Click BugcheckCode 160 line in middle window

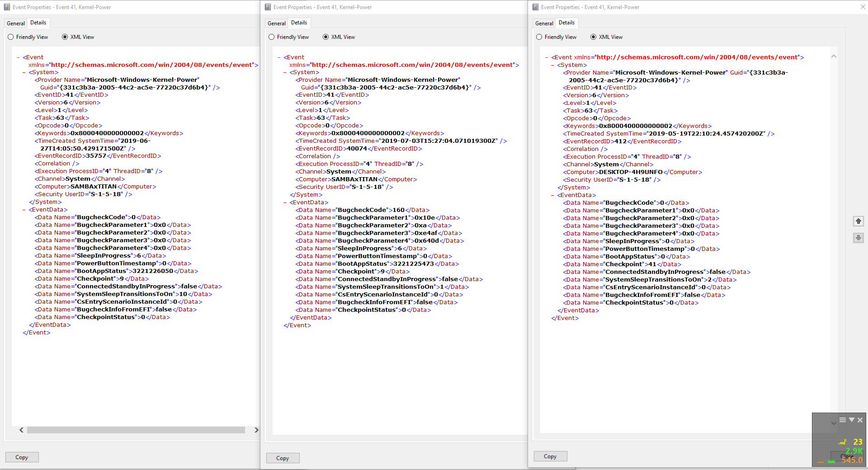point(363,210)
